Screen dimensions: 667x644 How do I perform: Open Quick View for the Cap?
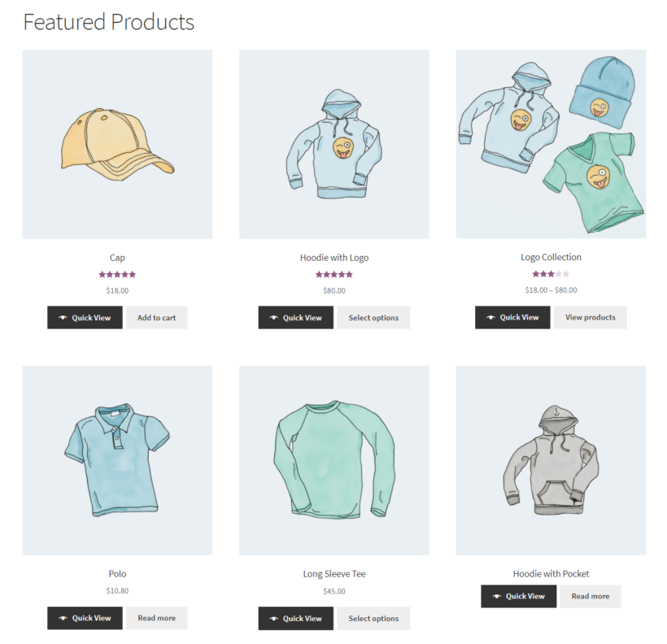coord(84,317)
